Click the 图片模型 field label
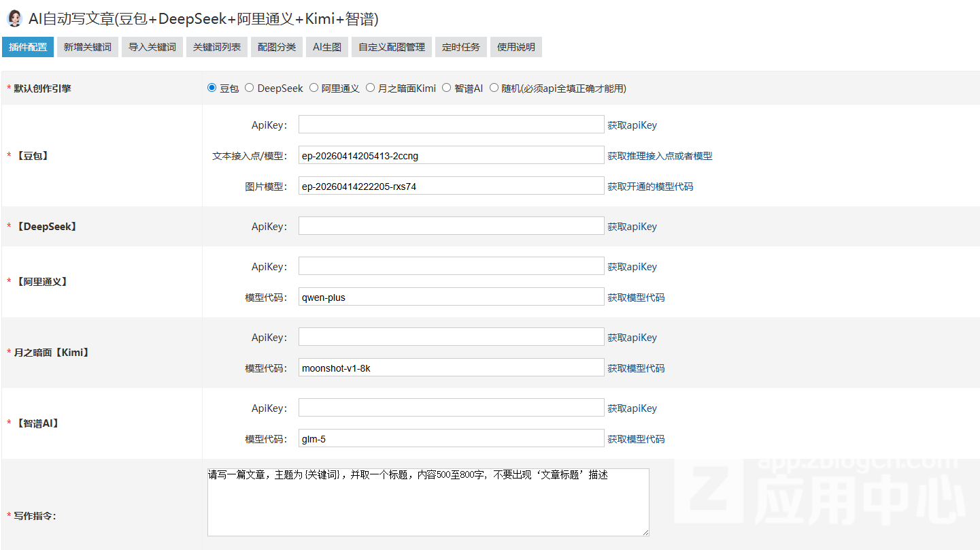Screen dimensions: 980x550 (x=266, y=187)
